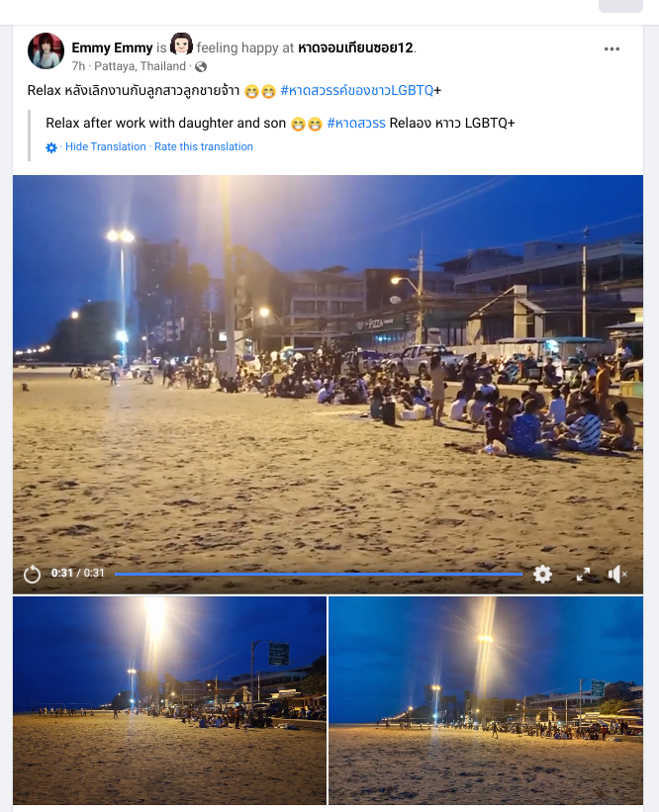Open the bottom-right beach photo
Image resolution: width=659 pixels, height=812 pixels.
coord(486,700)
